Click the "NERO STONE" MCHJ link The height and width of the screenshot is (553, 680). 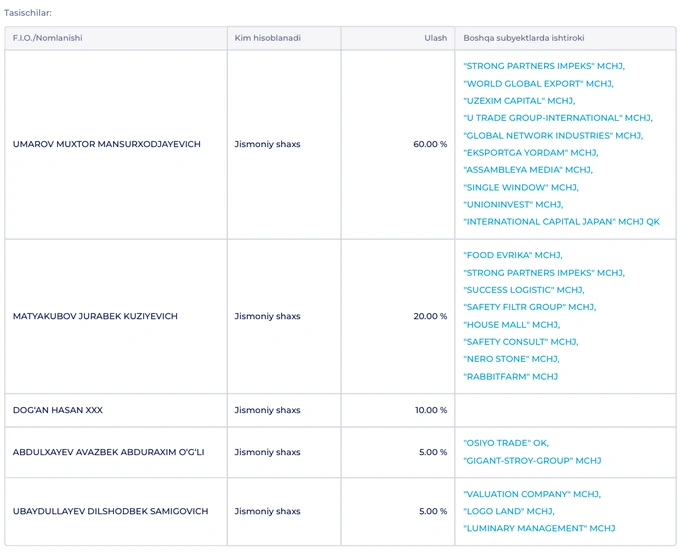point(511,359)
